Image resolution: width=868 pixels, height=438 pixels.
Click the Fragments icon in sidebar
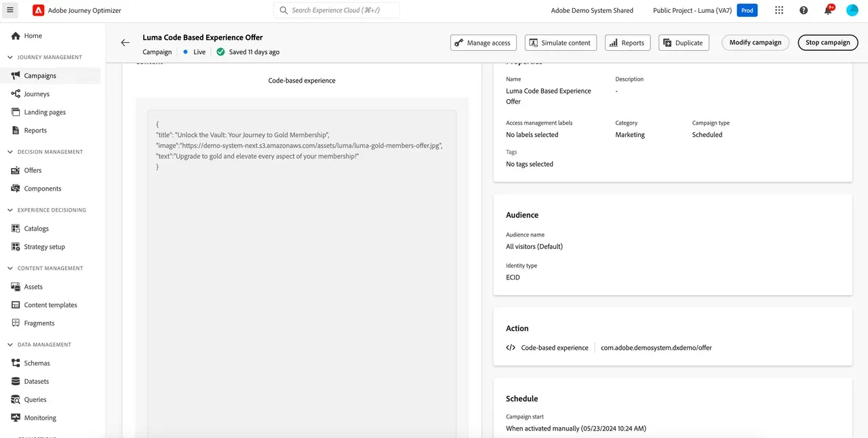16,323
